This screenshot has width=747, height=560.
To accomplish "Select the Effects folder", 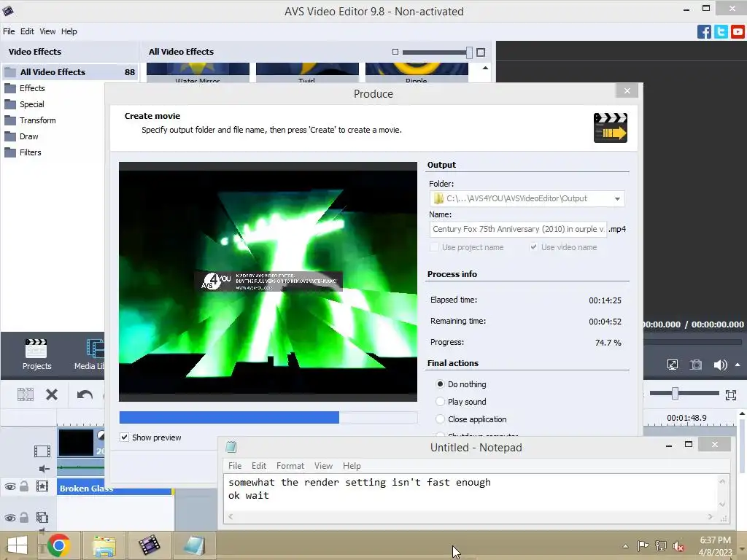I will click(32, 88).
